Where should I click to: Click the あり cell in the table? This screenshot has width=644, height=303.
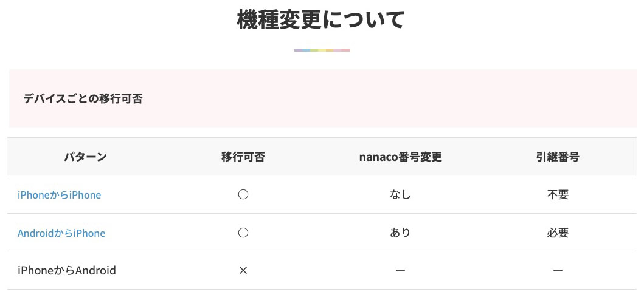400,233
